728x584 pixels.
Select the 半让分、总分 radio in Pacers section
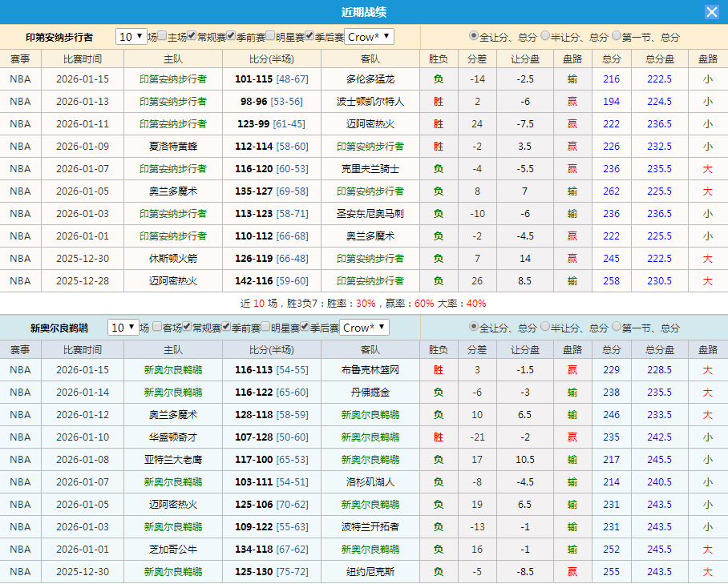[543, 36]
